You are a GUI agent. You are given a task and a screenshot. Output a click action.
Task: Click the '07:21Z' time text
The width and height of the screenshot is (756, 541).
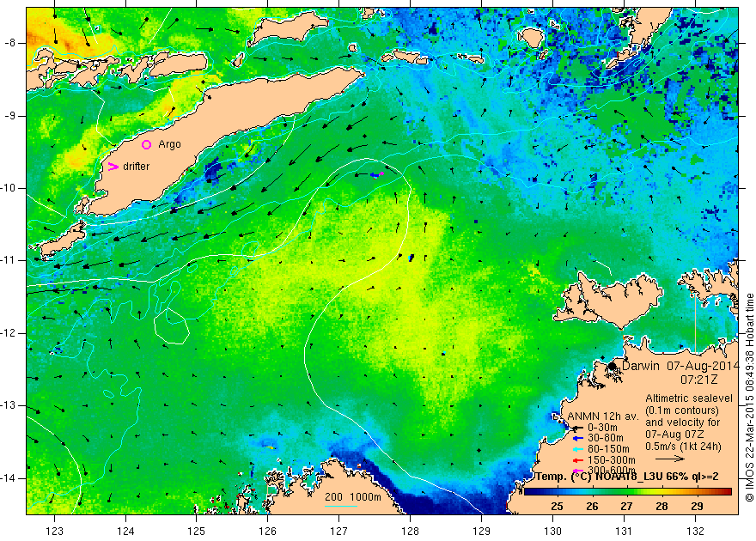tap(699, 380)
